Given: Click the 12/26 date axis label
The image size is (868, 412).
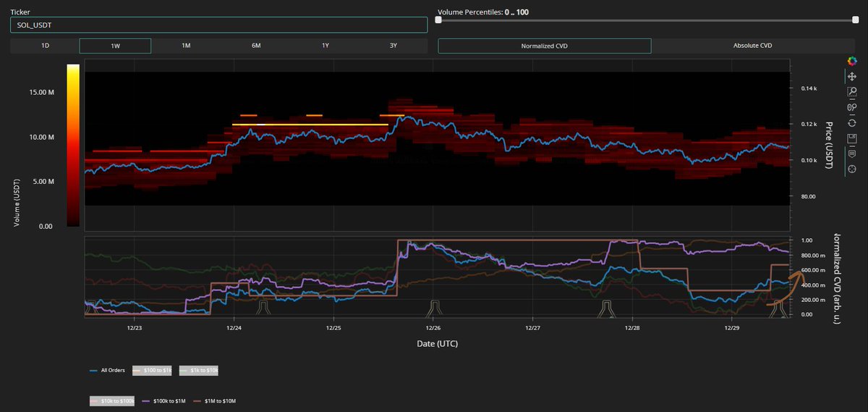Looking at the screenshot, I should click(x=433, y=327).
